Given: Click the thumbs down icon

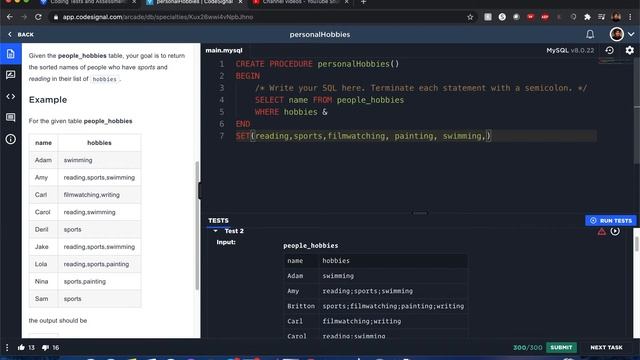Looking at the screenshot, I should coord(45,348).
